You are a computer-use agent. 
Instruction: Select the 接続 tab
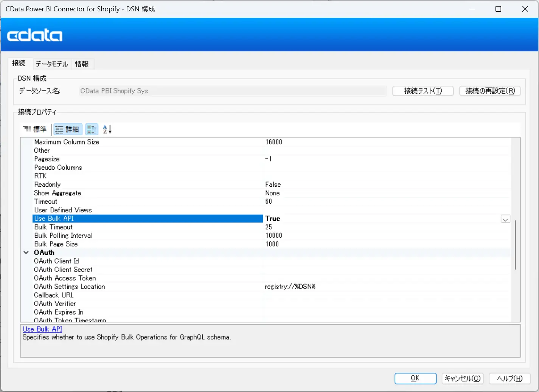tap(19, 63)
